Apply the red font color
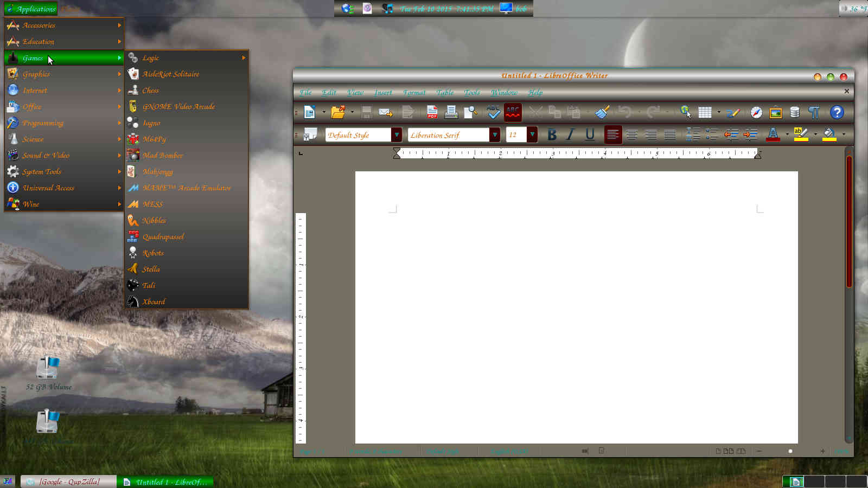Image resolution: width=868 pixels, height=488 pixels. pyautogui.click(x=773, y=134)
